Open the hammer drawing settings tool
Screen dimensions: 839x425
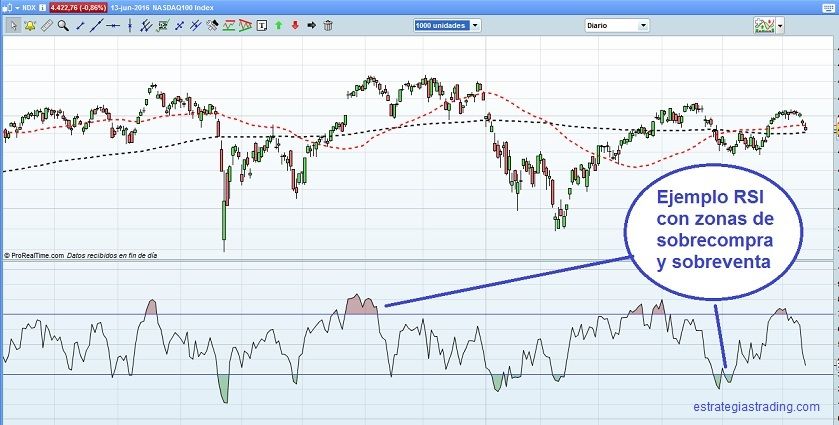click(212, 25)
